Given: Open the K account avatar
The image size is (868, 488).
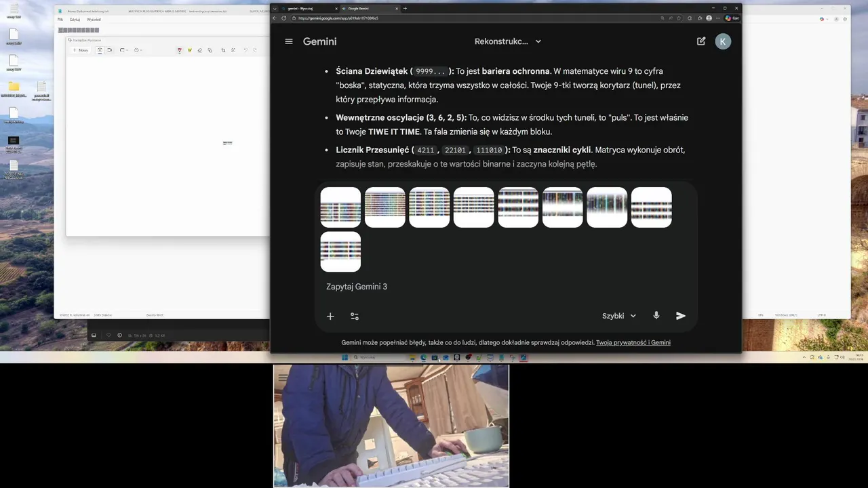Looking at the screenshot, I should pyautogui.click(x=723, y=41).
